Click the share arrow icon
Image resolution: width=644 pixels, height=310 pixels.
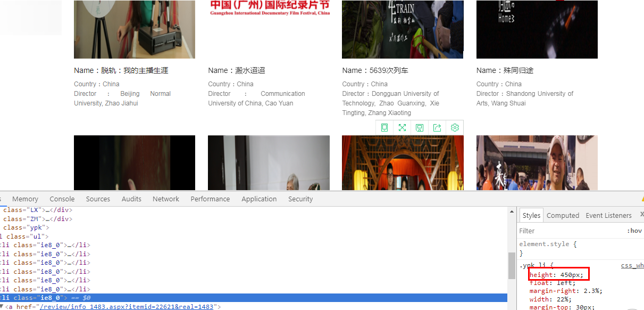tap(437, 128)
